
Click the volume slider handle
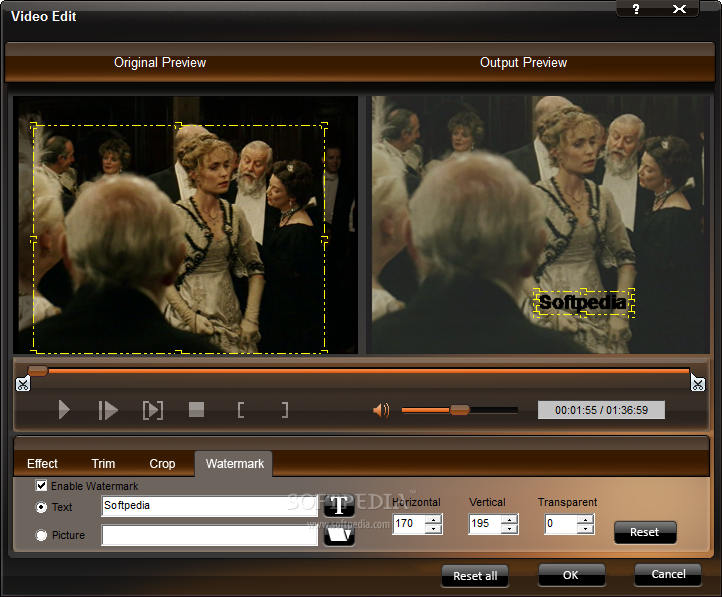click(459, 410)
